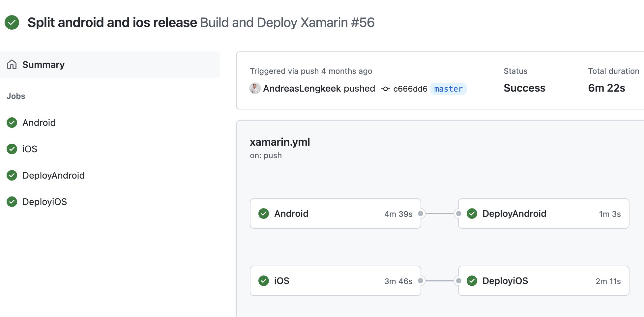Viewport: 644px width, 317px height.
Task: Open DeployAndroid job from the sidebar
Action: 53,175
